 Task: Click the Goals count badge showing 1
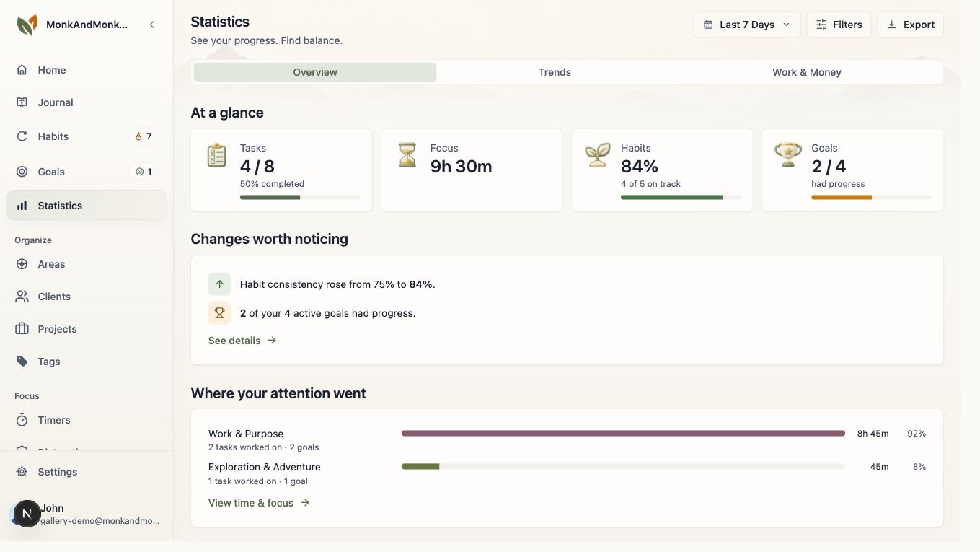(144, 172)
